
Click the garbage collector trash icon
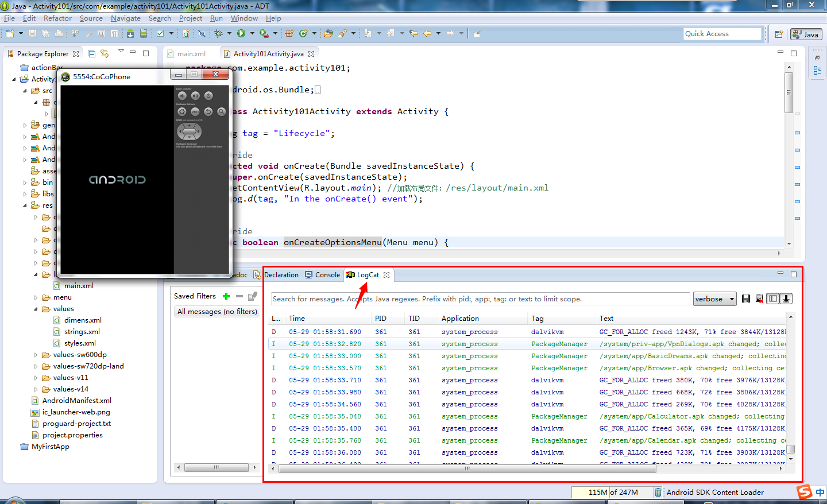click(x=658, y=492)
